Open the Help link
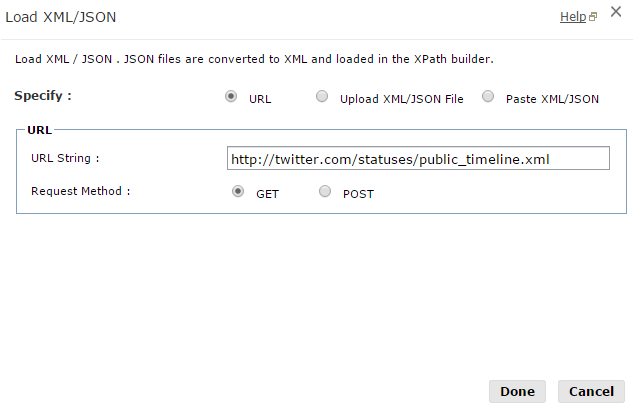Image resolution: width=633 pixels, height=406 pixels. 572,17
